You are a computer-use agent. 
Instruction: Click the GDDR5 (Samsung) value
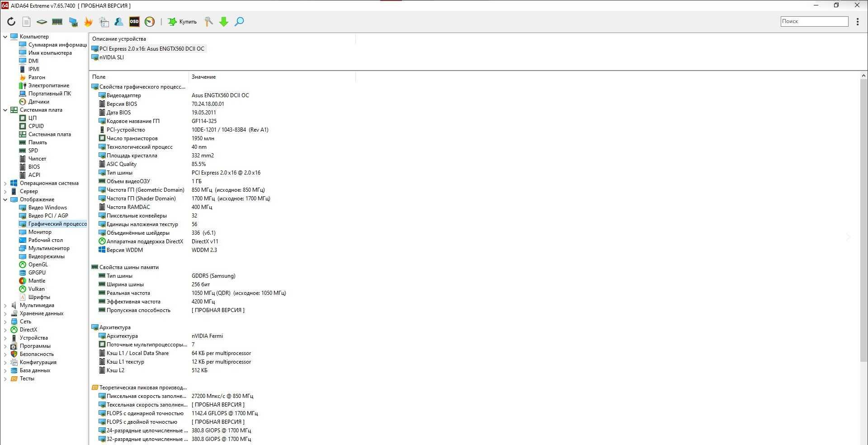tap(213, 276)
